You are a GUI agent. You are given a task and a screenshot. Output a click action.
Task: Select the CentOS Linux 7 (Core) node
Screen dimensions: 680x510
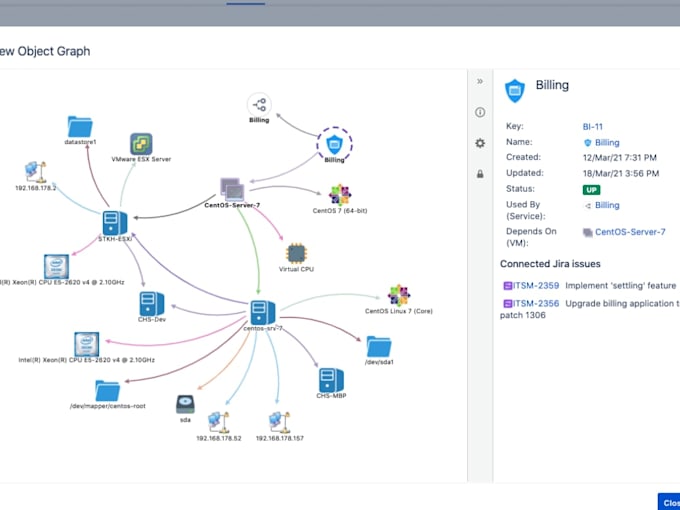(x=399, y=295)
